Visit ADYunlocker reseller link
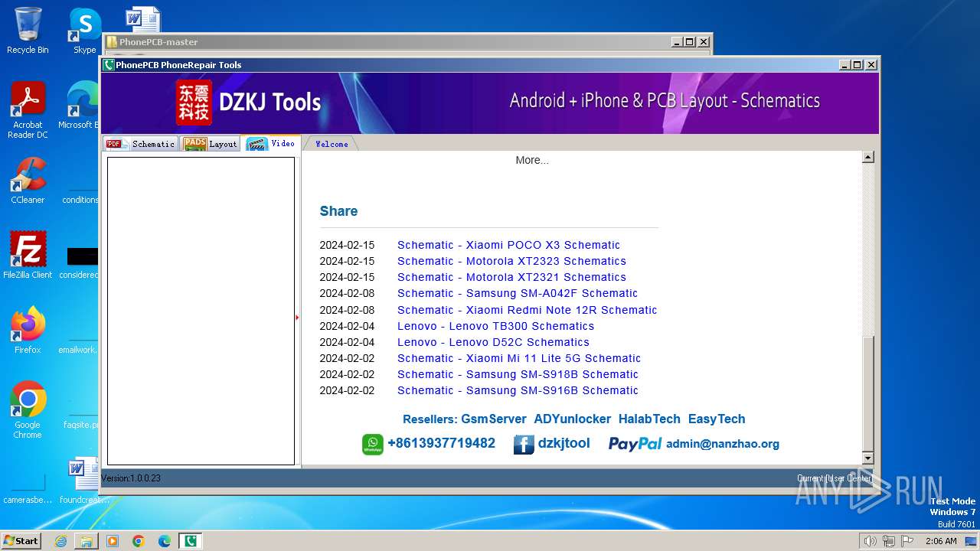 click(573, 419)
